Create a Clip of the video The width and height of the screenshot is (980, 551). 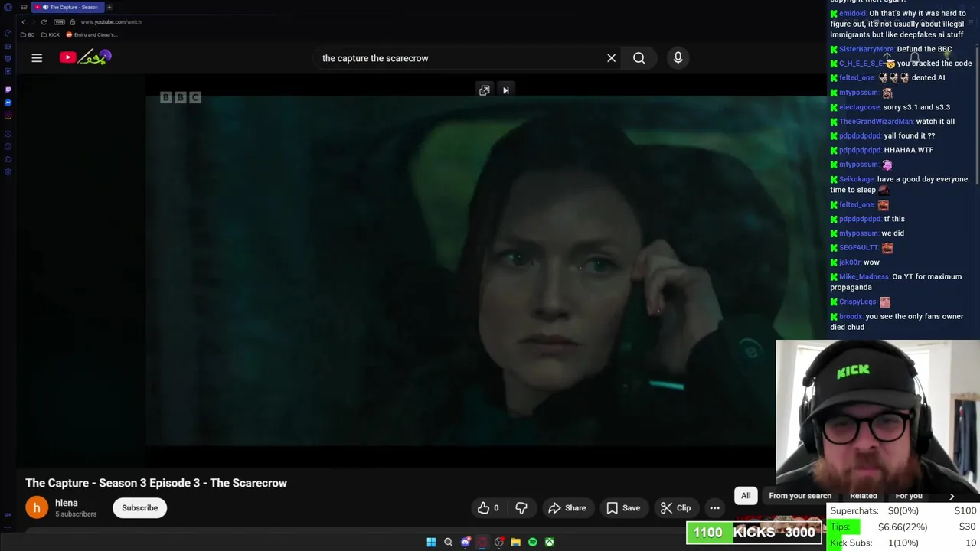pos(676,507)
